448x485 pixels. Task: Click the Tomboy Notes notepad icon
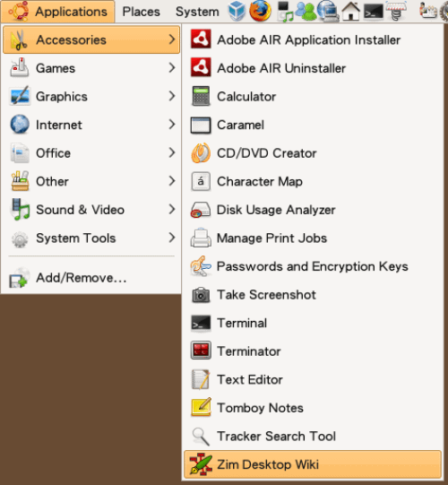(201, 407)
